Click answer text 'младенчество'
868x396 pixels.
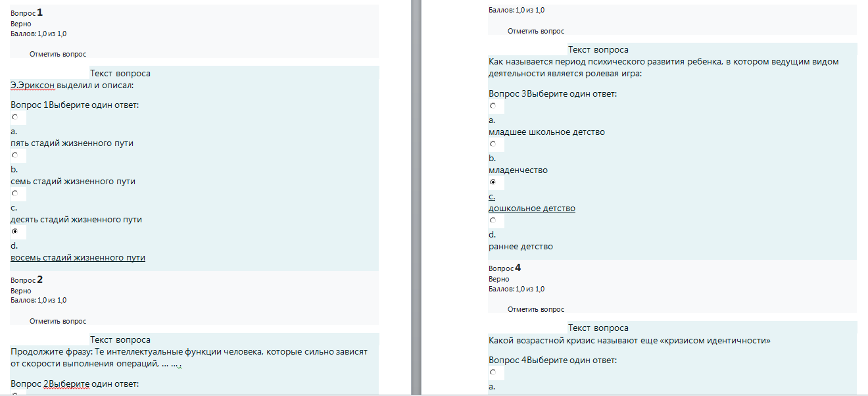[x=518, y=170]
